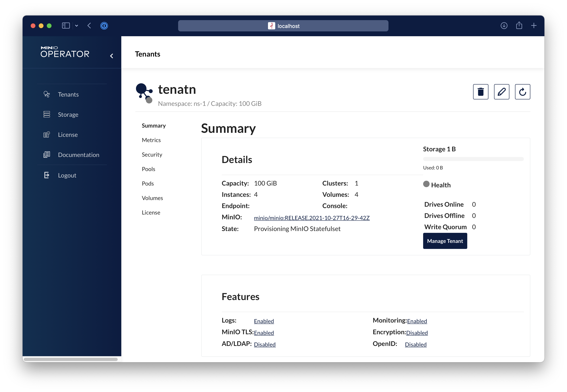Expand the browser sidebar dropdown arrow

pyautogui.click(x=77, y=26)
